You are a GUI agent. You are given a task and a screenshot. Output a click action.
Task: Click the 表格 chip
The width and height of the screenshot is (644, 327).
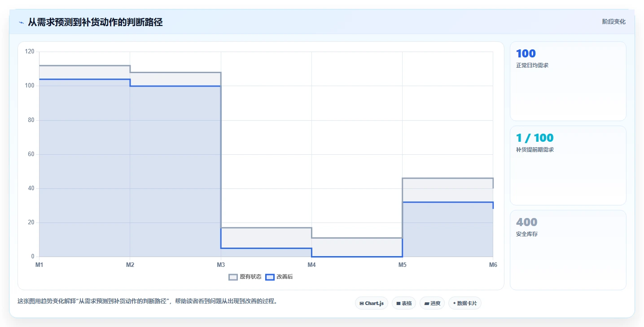[x=404, y=303]
